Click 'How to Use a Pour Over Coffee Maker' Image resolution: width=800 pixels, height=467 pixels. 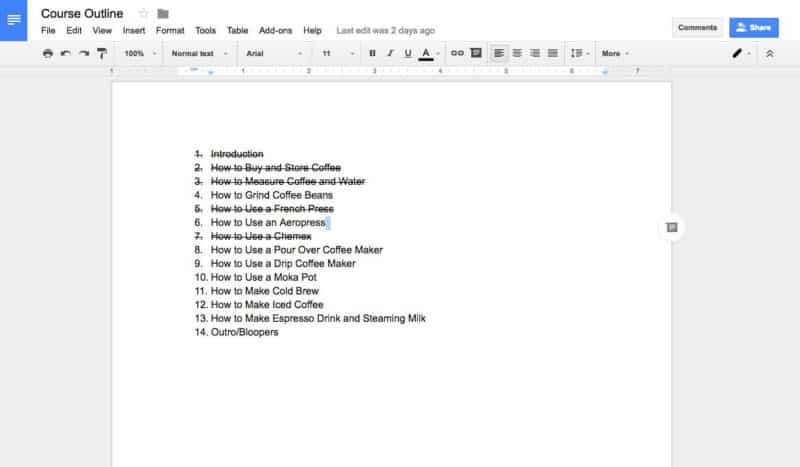[x=296, y=250]
